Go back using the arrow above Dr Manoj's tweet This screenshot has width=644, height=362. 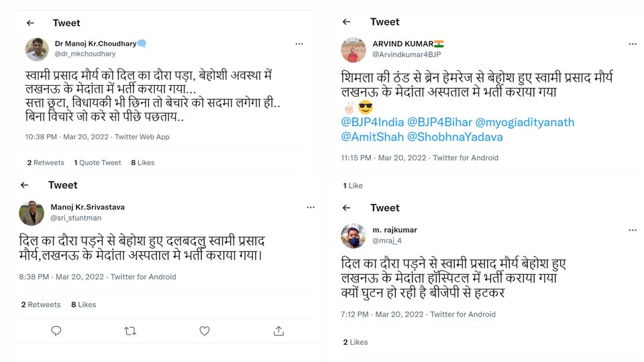[30, 23]
